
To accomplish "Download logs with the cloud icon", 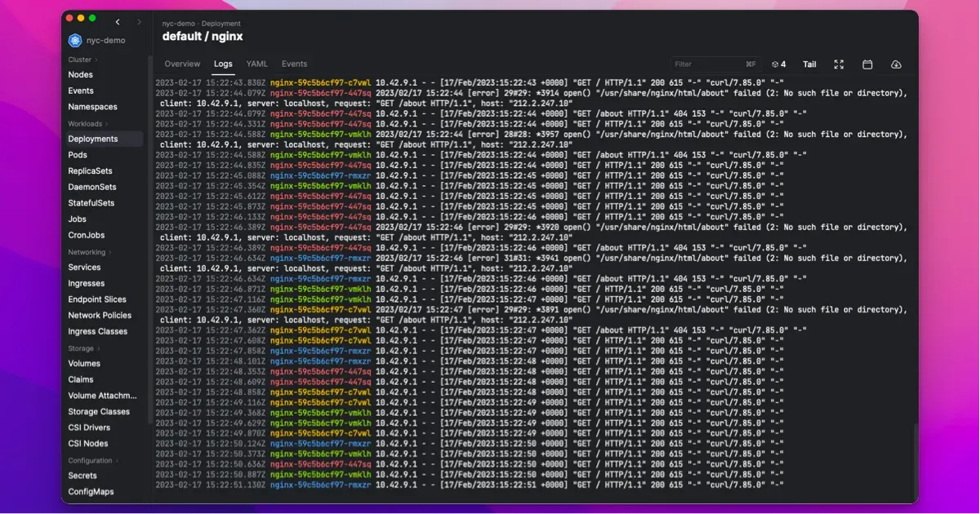I will 896,64.
